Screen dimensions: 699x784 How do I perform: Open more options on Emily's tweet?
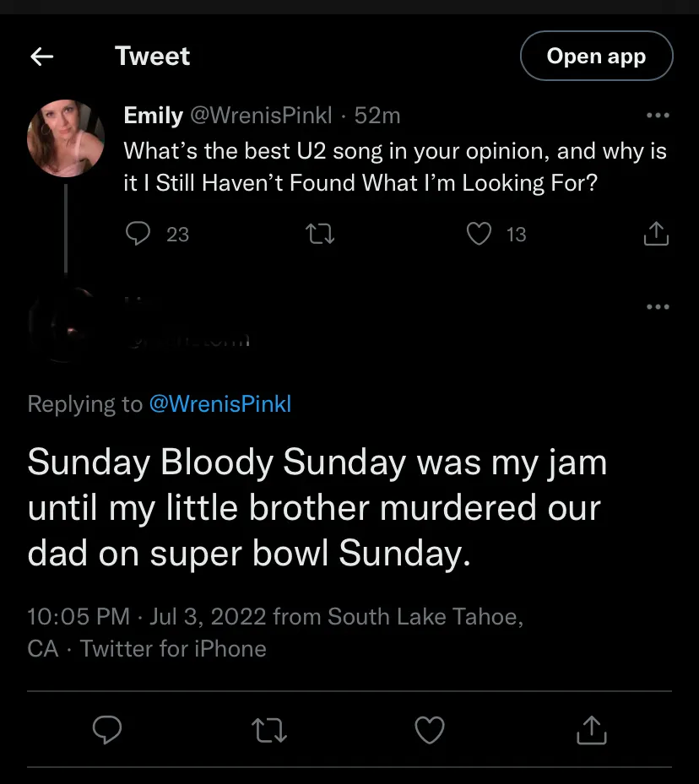pyautogui.click(x=657, y=116)
